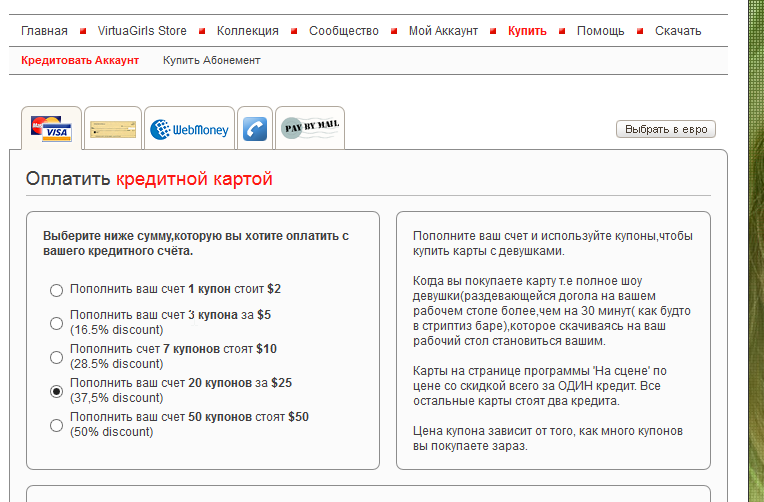Select the 'Кредитовать Аккаунт' submenu link
The image size is (764, 502).
(x=80, y=60)
